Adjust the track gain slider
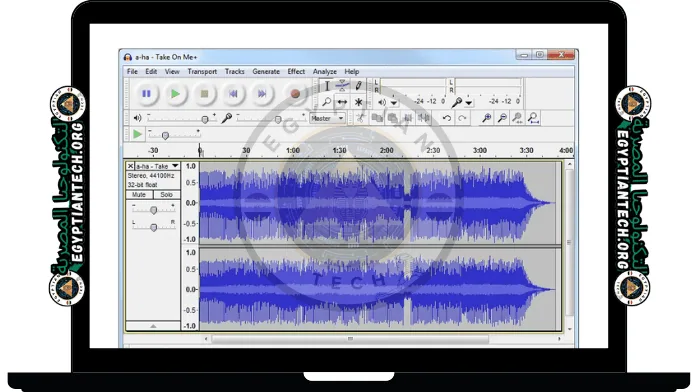 [153, 210]
